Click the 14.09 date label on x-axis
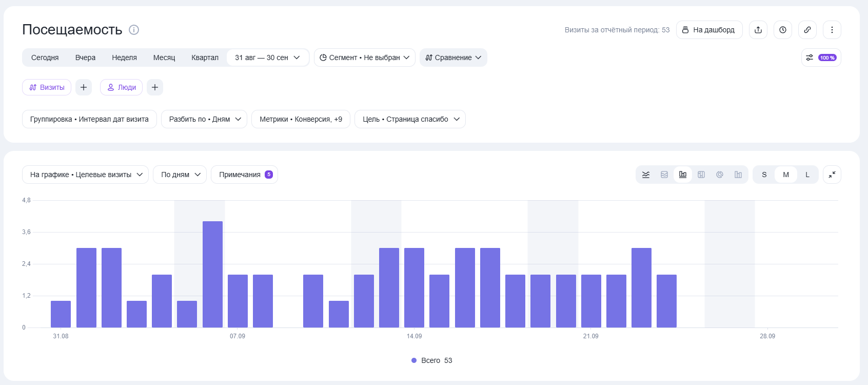868x385 pixels. point(415,336)
